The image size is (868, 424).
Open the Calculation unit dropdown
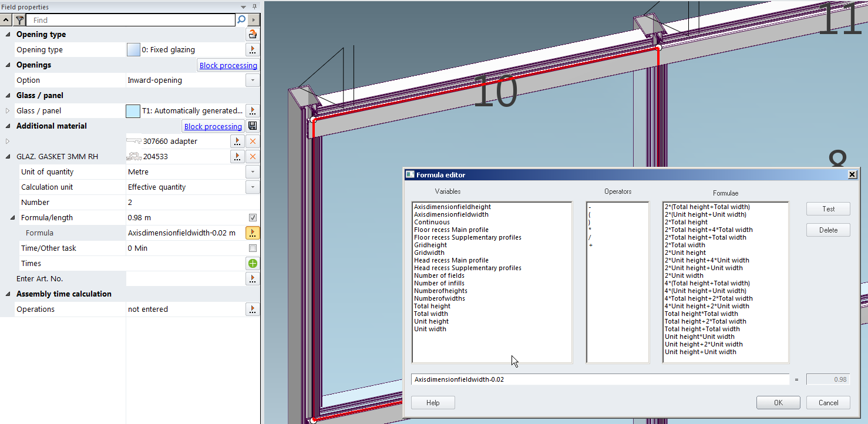(253, 187)
